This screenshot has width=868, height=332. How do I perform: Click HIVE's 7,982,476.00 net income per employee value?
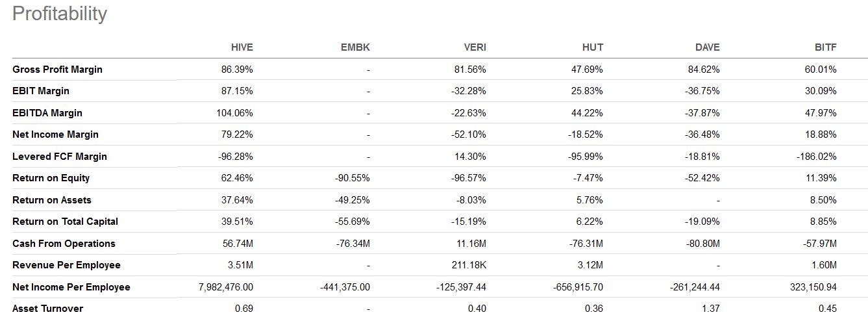click(226, 287)
